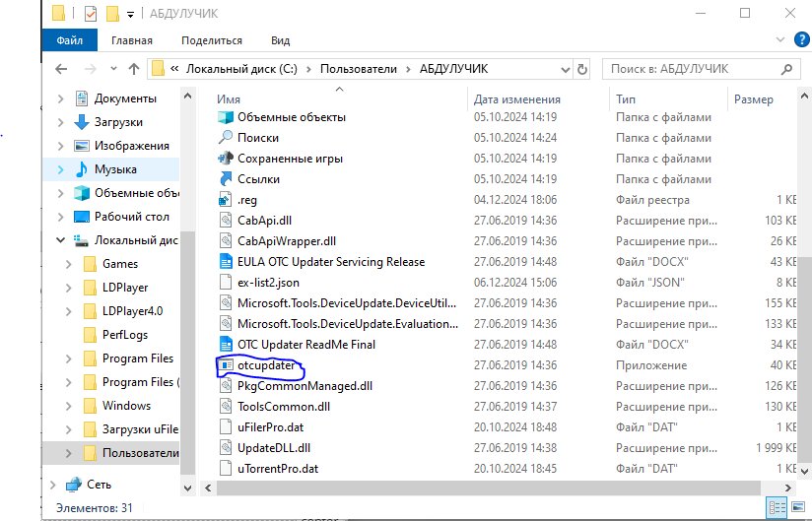Image resolution: width=812 pixels, height=521 pixels.
Task: Select the PkgCommonManaged.dll file icon
Action: pyautogui.click(x=226, y=386)
